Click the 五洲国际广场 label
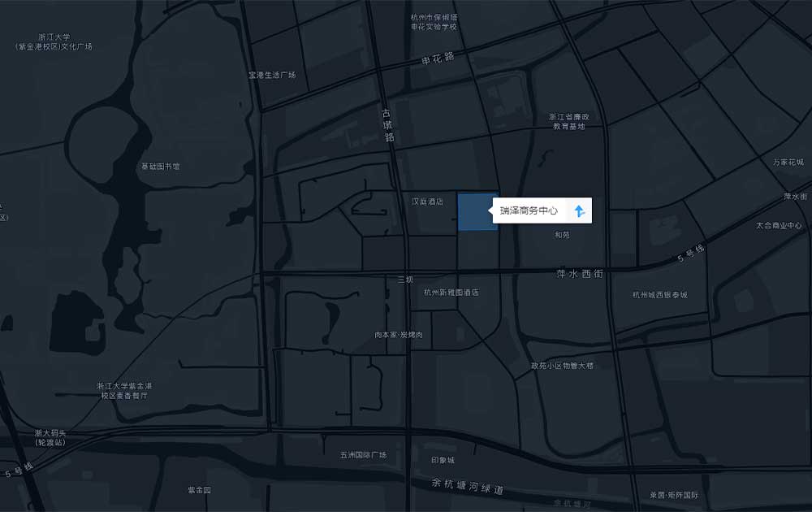This screenshot has height=512, width=812. tap(363, 455)
